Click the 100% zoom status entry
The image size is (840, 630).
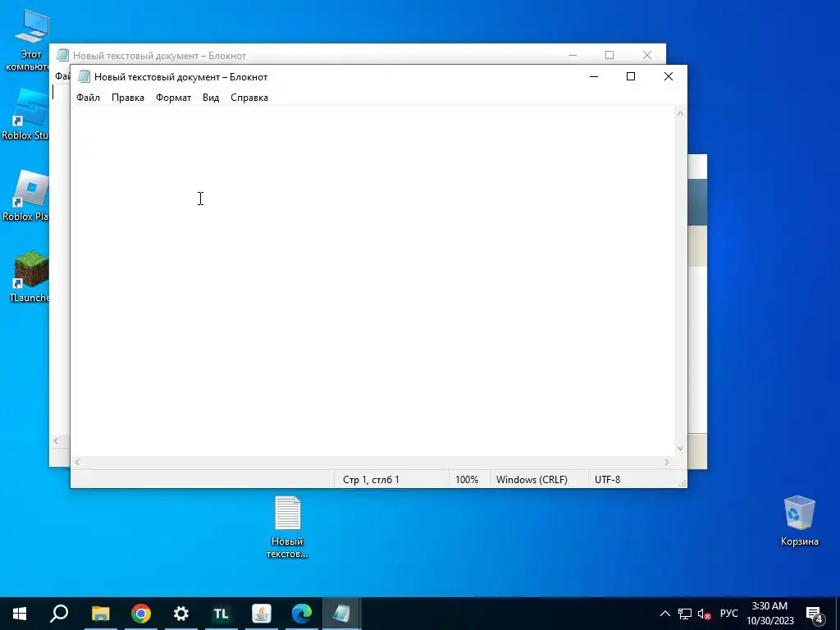(467, 479)
